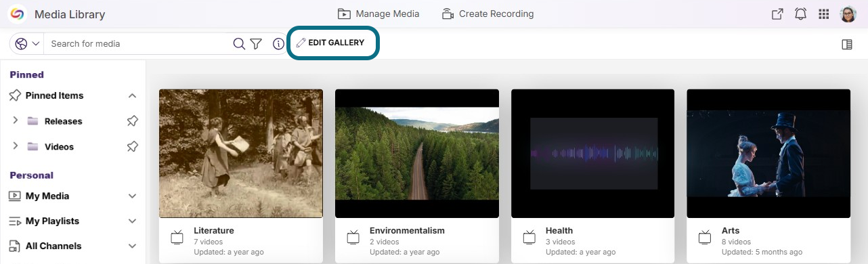868x264 pixels.
Task: Open the Environmentalism channel thumbnail
Action: 417,154
